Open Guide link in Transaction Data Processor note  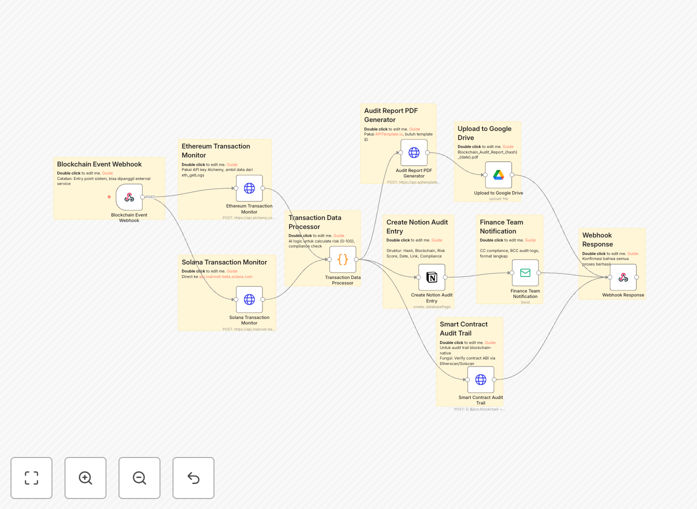click(339, 236)
